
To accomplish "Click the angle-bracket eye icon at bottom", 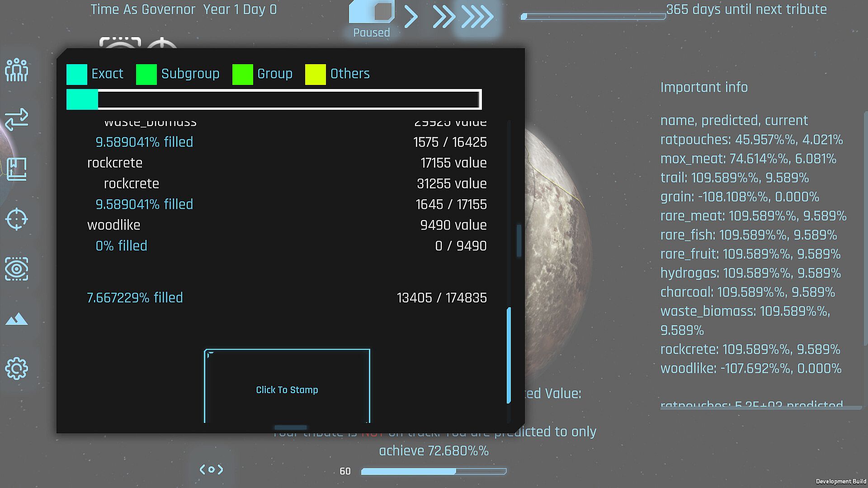I will [211, 469].
